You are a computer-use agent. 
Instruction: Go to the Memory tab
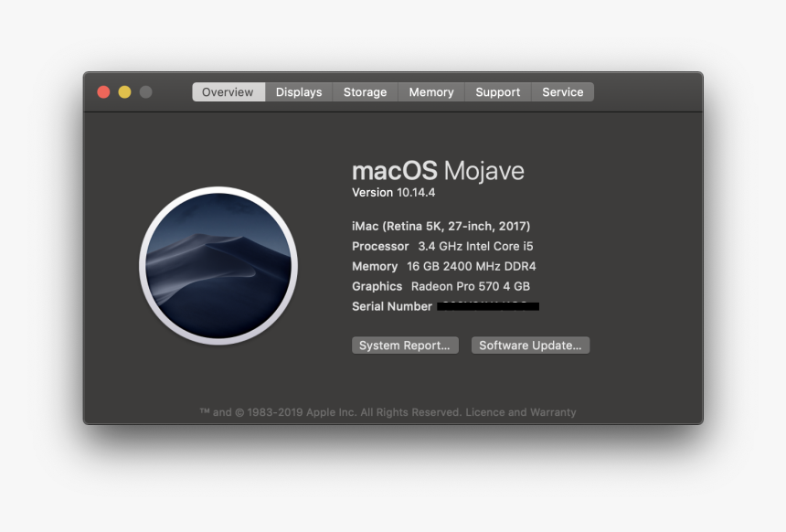pyautogui.click(x=431, y=92)
